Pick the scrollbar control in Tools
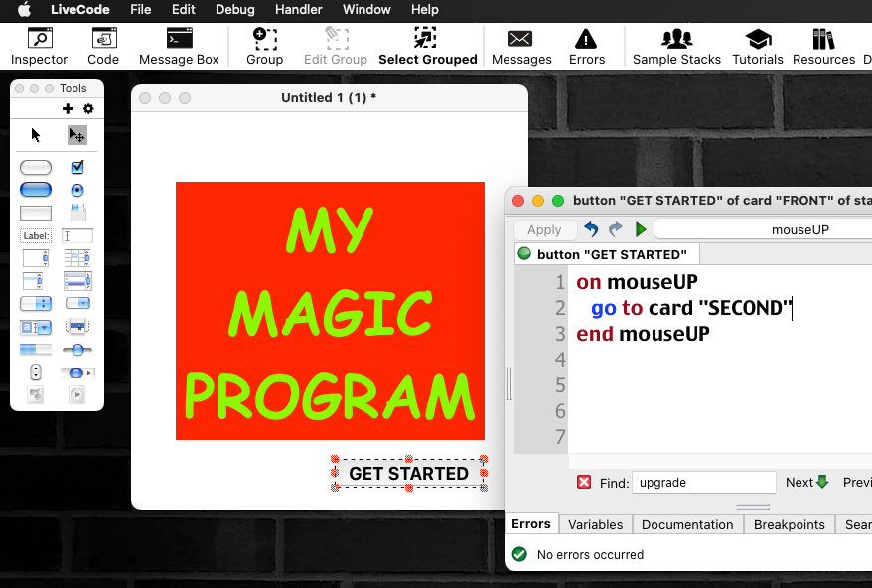Screen dimensions: 872x588 pyautogui.click(x=77, y=372)
